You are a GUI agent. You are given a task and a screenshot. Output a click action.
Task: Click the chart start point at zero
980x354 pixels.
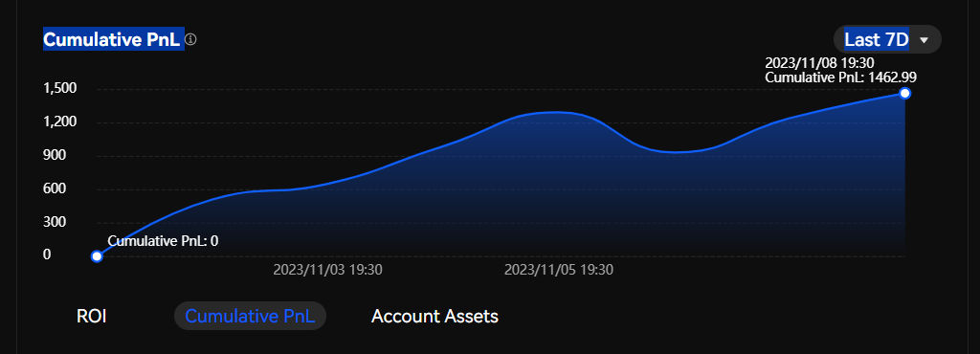pyautogui.click(x=97, y=256)
